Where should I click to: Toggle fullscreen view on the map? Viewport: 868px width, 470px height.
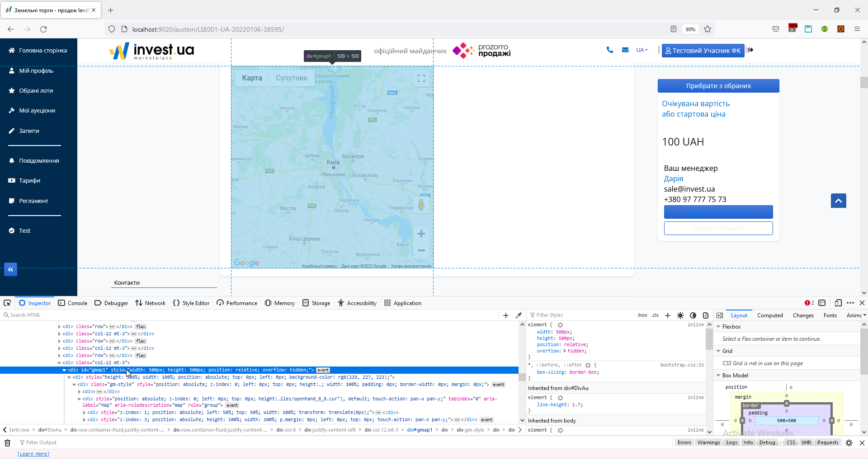click(421, 78)
